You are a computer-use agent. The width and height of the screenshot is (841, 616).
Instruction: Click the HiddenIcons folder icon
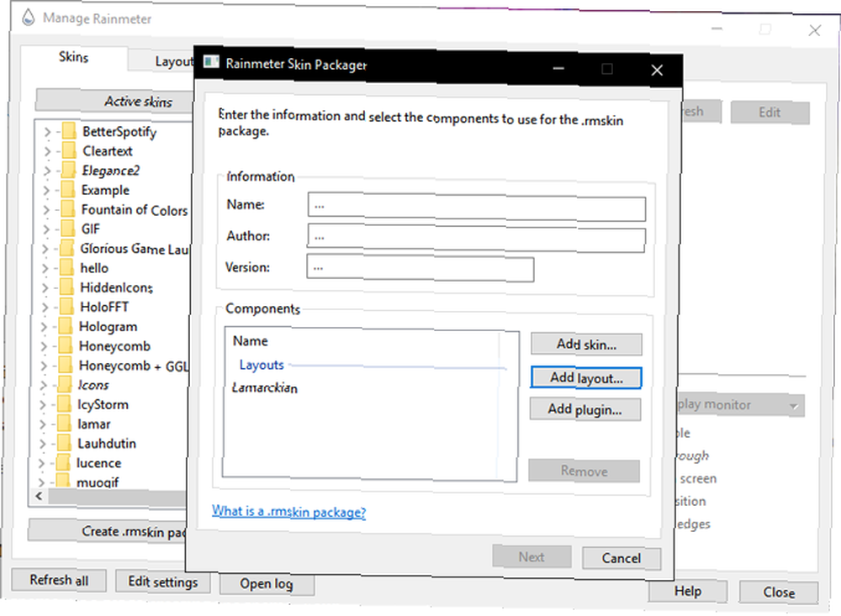coord(67,287)
